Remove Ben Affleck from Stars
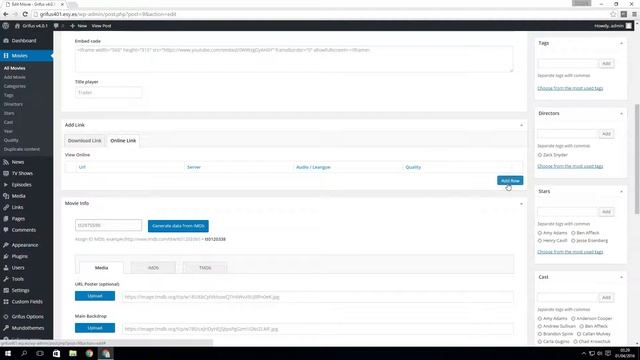Screen dimensions: 640x360 click(x=573, y=233)
